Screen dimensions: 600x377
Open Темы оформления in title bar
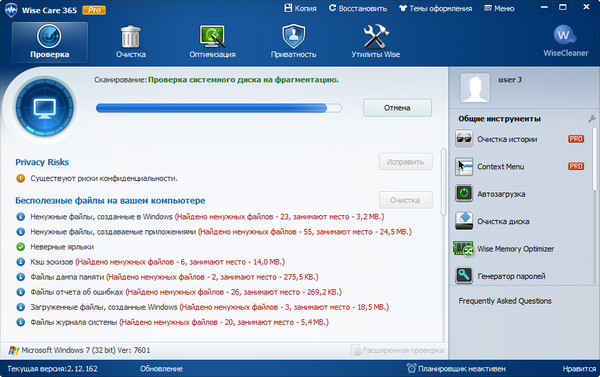pos(436,8)
